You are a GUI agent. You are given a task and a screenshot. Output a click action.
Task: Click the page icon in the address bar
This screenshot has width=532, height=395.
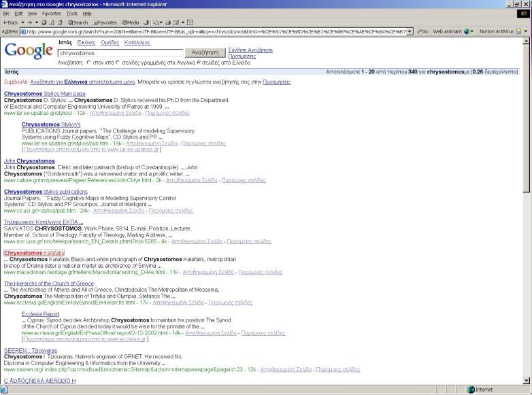click(x=23, y=31)
